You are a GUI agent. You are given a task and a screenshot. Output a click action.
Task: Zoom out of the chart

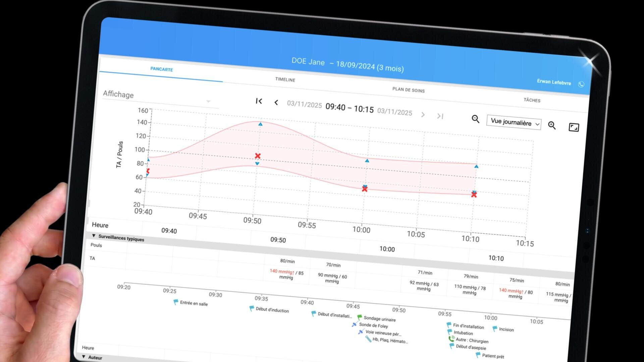475,119
